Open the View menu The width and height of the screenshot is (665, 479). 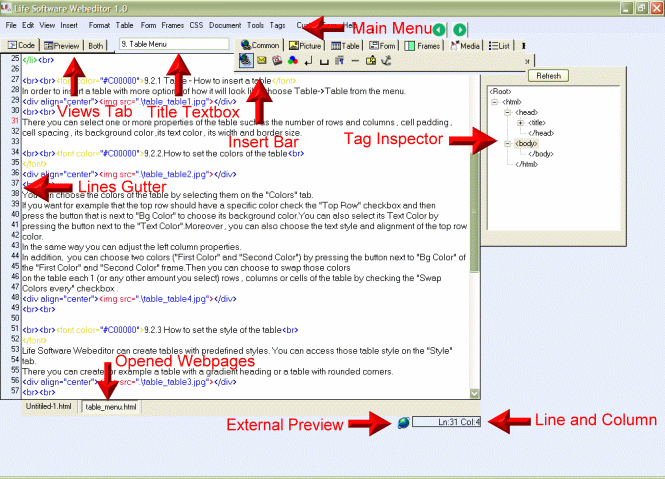coord(47,25)
